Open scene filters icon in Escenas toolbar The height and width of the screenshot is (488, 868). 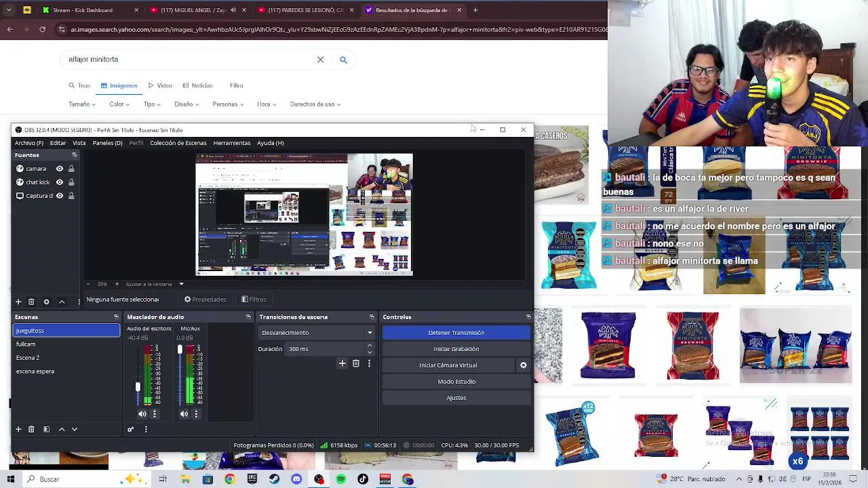click(46, 429)
